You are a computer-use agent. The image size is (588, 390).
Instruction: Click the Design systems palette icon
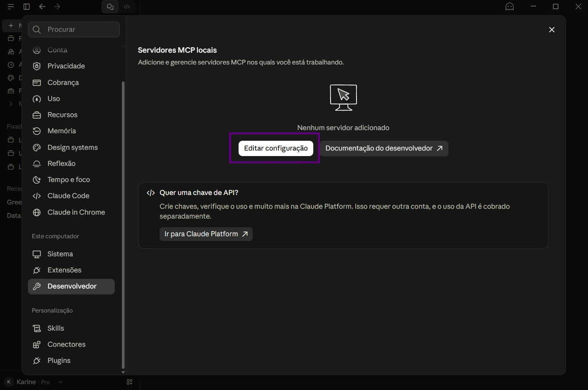(x=37, y=147)
